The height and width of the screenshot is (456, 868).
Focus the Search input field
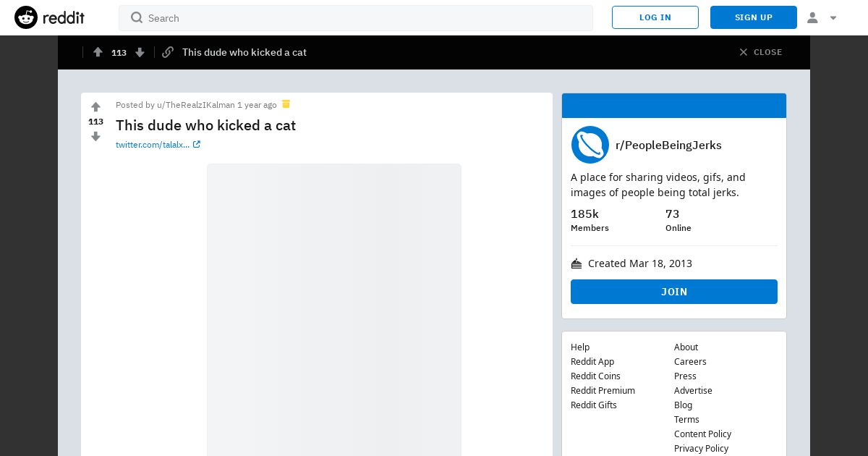point(356,18)
